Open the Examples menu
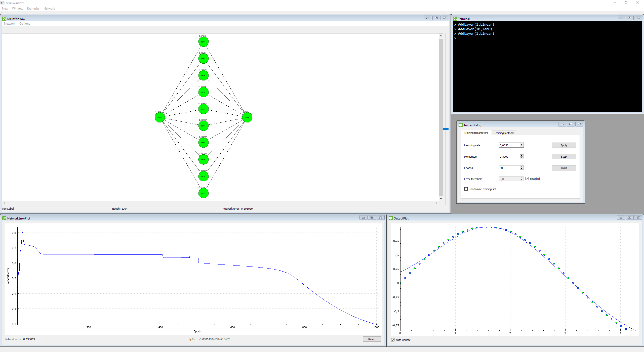This screenshot has width=644, height=352. (x=33, y=9)
